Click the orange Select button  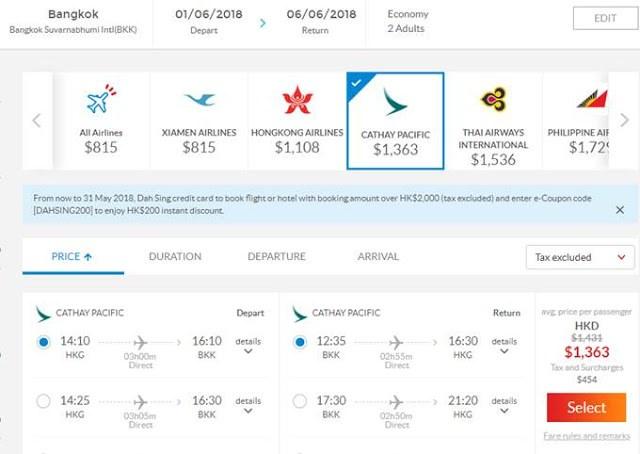pos(587,407)
